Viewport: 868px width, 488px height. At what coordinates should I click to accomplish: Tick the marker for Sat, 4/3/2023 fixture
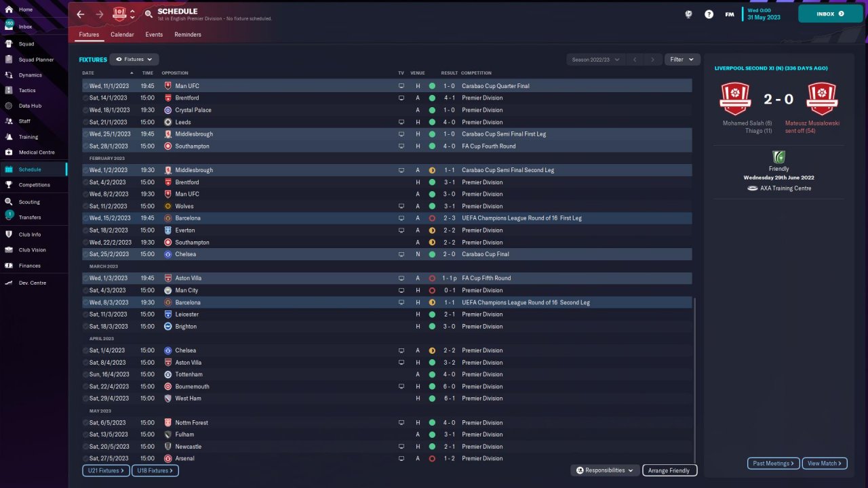(85, 290)
